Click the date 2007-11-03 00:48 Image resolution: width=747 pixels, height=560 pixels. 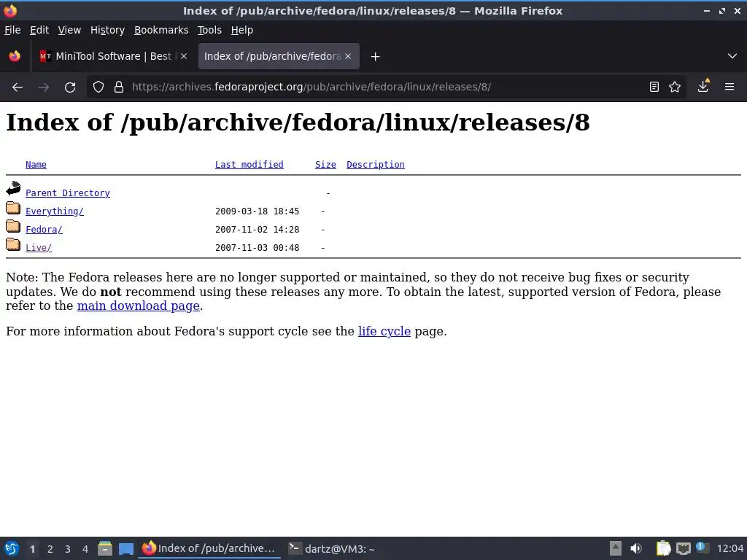[258, 248]
